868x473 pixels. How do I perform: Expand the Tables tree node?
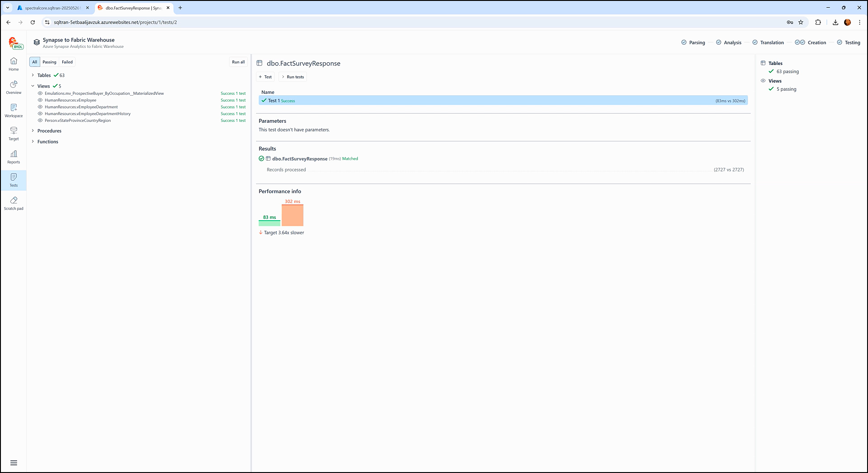(33, 75)
